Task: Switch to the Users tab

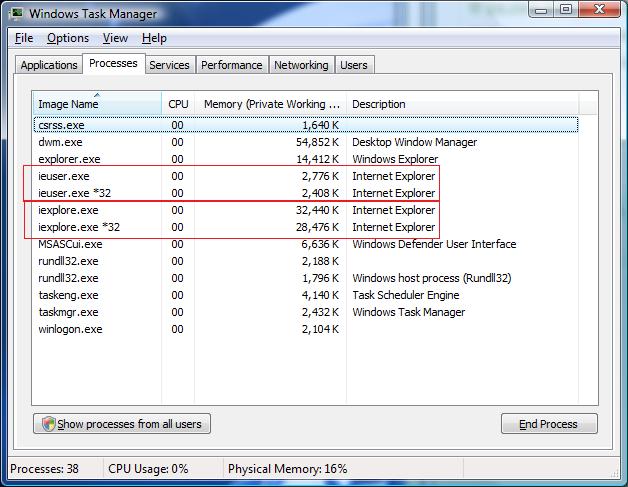Action: [354, 65]
